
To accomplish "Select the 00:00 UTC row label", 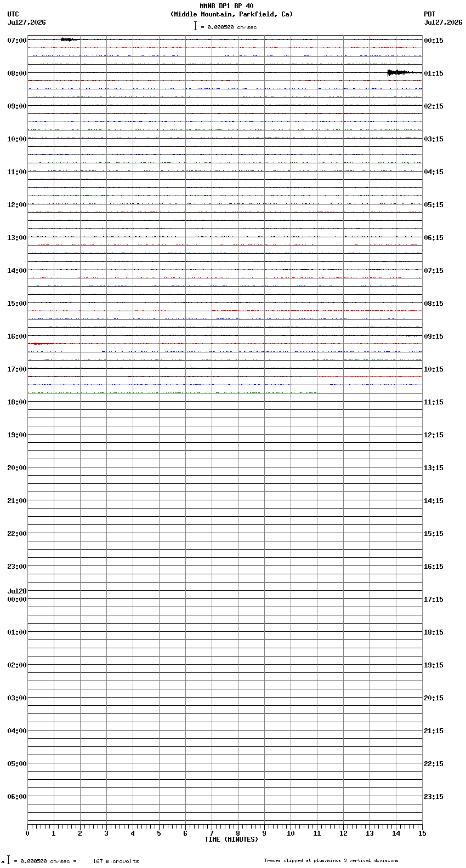I will 17,599.
